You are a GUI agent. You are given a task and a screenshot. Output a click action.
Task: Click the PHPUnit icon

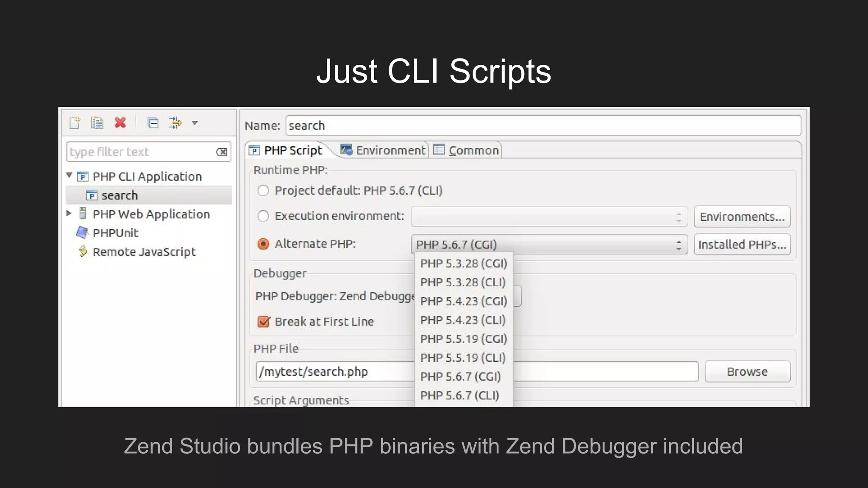point(83,233)
